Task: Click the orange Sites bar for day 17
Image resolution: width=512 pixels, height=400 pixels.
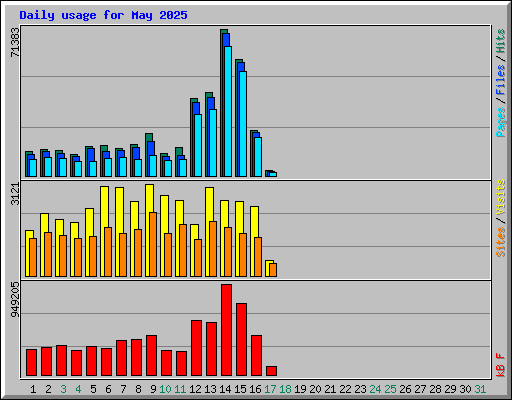Action: point(273,270)
